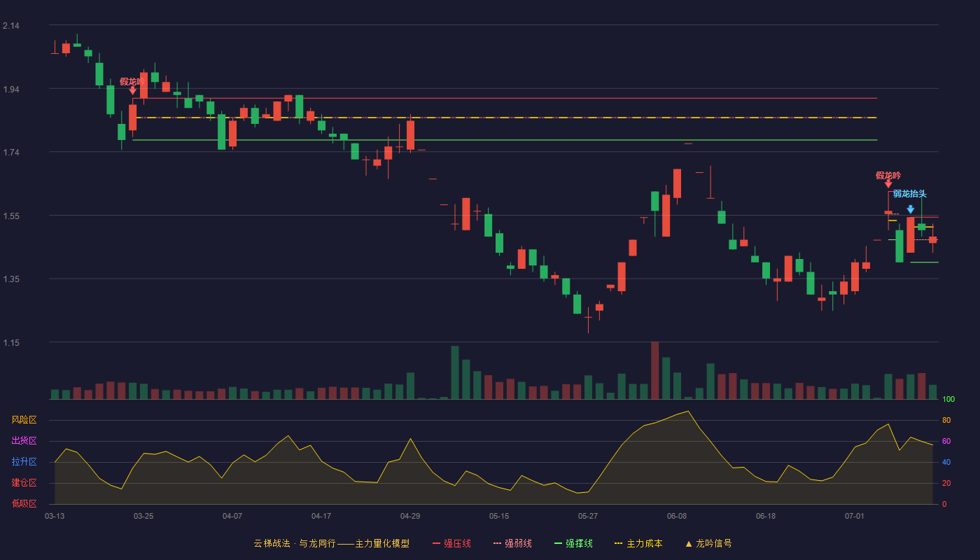Click the 低吸区 zone label
The width and height of the screenshot is (980, 560).
coord(24,503)
